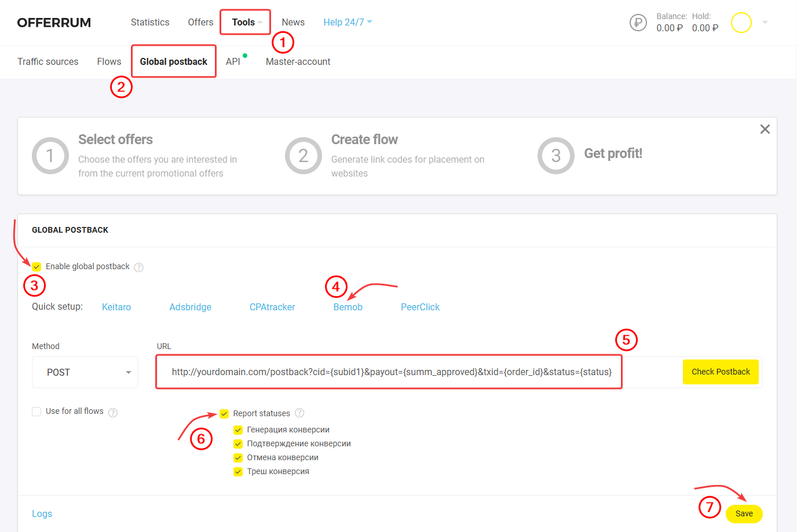Choose Adsbridge quick setup

coord(191,307)
